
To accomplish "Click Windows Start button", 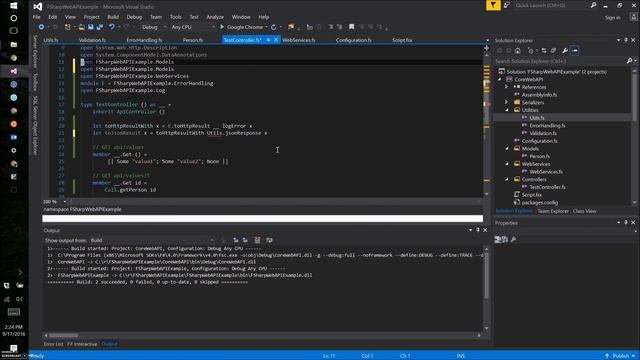I will (13, 6).
